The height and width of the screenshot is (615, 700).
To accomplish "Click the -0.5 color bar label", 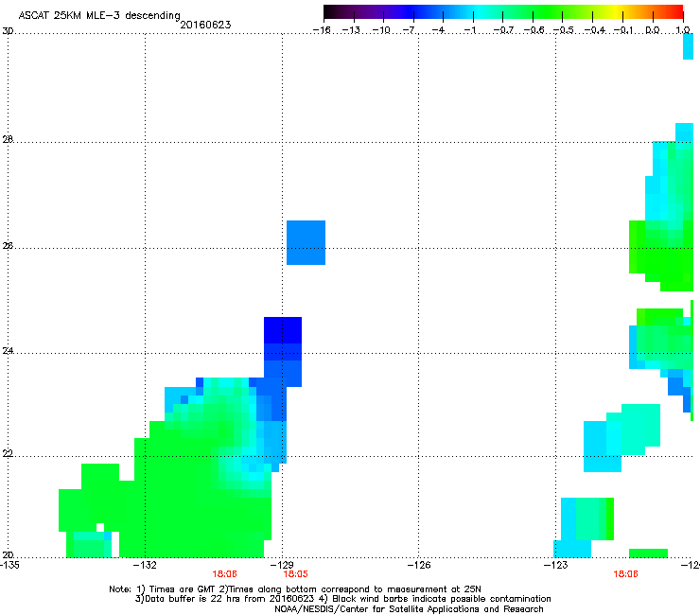I will pyautogui.click(x=563, y=30).
